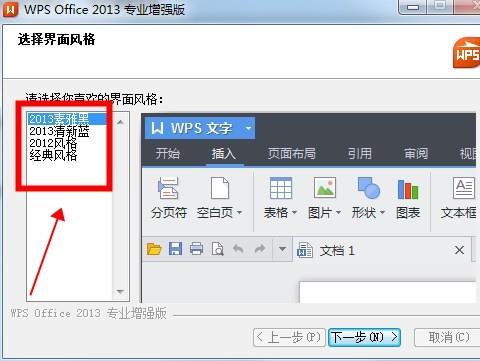Click the WPS Office icon in title bar
480x361 pixels.
10,10
